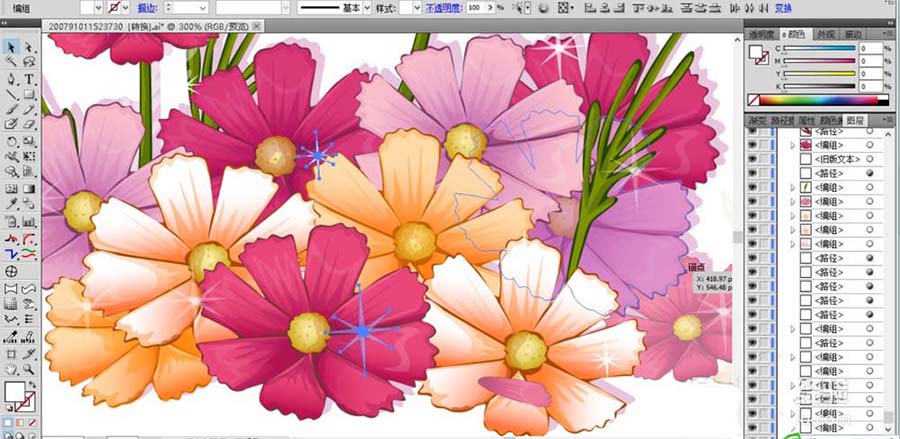
Task: Select the Scale tool
Action: [28, 142]
